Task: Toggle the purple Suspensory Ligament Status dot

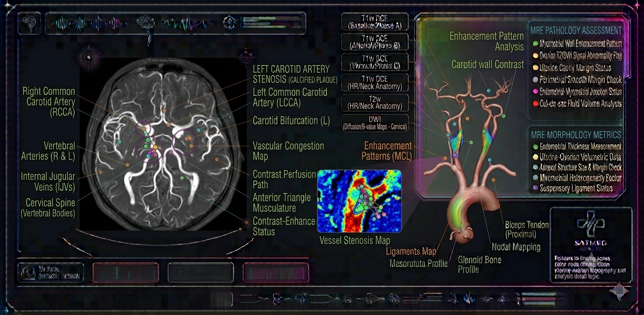Action: click(x=535, y=188)
